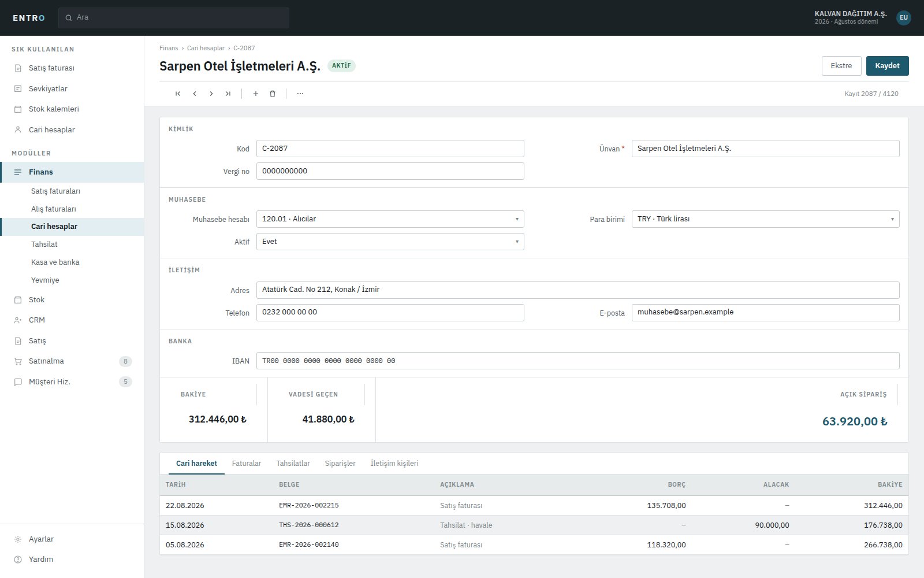Switch to Faturalar tab
Screen dimensions: 924x578
click(247, 464)
